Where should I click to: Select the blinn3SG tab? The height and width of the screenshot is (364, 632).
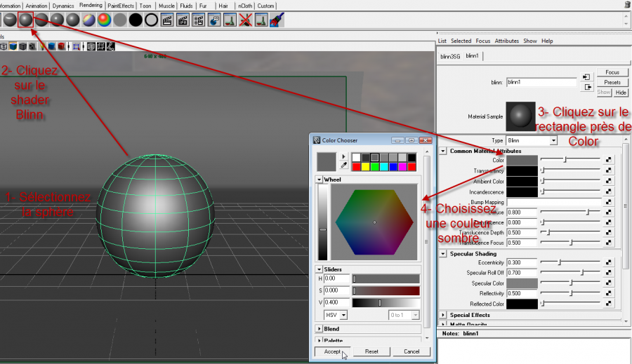tap(450, 56)
